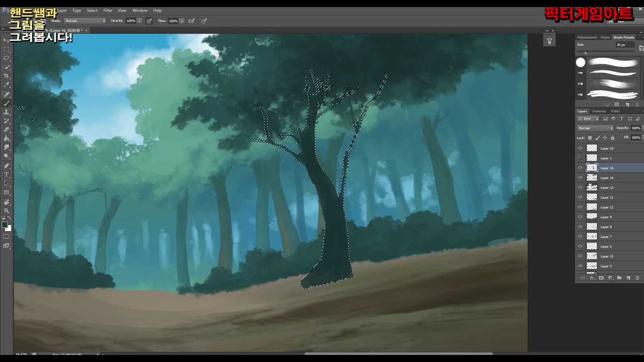644x362 pixels.
Task: Select the Clone Stamp tool
Action: [7, 112]
